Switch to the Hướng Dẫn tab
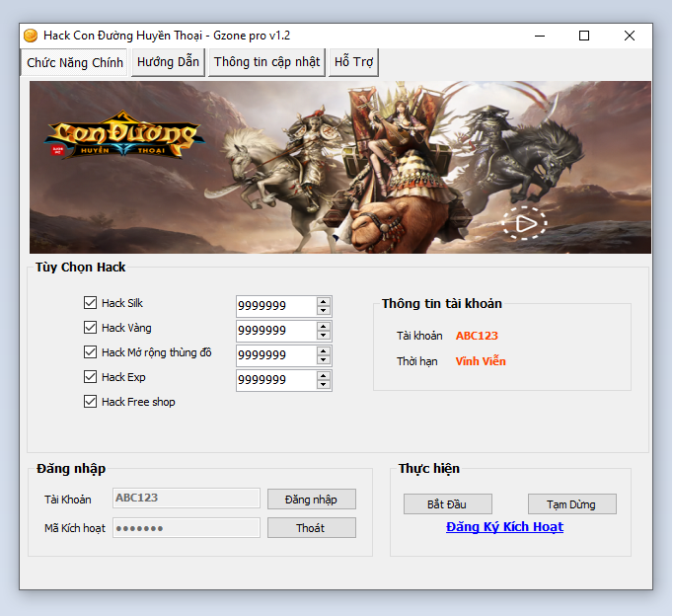The height and width of the screenshot is (616, 674). (168, 62)
